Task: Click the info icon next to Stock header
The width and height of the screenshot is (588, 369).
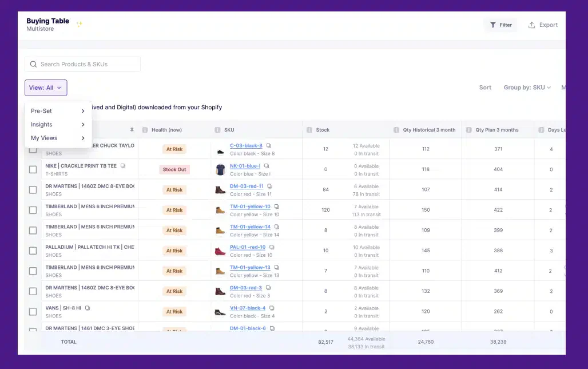Action: click(309, 130)
